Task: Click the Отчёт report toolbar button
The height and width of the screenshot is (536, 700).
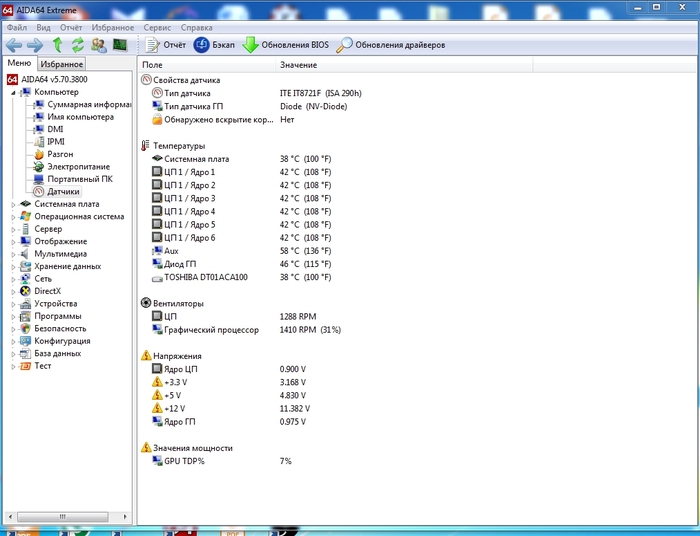Action: point(166,45)
